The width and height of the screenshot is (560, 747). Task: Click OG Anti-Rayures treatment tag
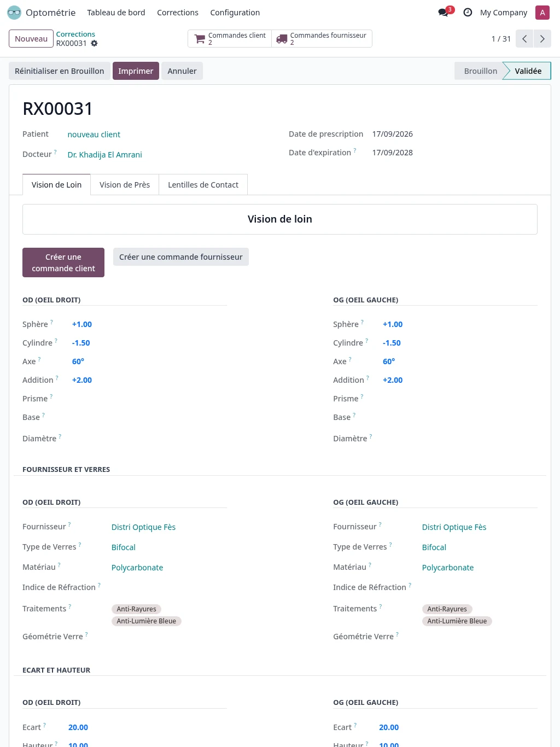447,609
